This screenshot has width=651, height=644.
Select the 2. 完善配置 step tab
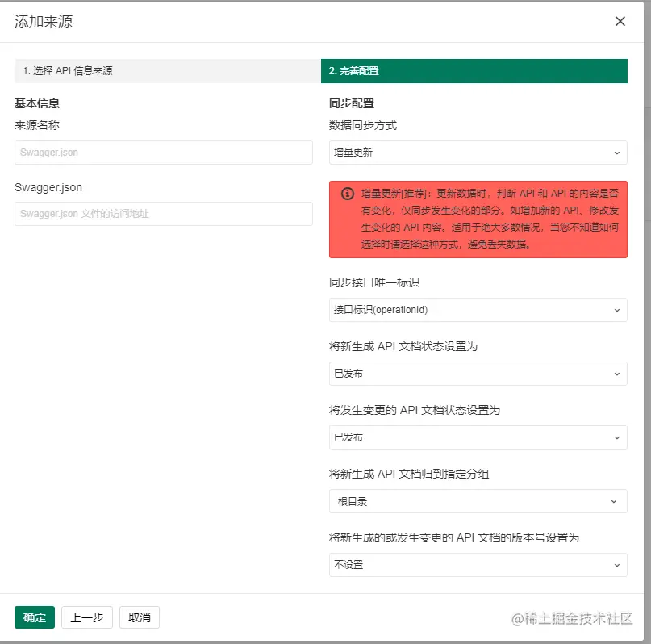coord(478,71)
